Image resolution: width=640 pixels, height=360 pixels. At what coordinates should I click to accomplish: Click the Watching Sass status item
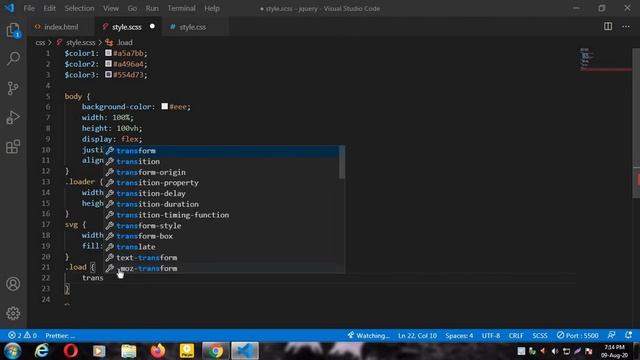pos(369,336)
